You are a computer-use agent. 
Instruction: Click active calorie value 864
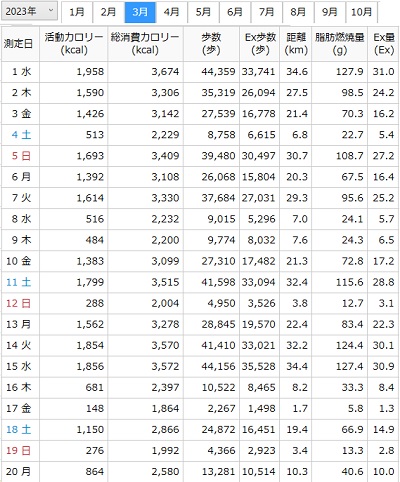click(x=95, y=471)
